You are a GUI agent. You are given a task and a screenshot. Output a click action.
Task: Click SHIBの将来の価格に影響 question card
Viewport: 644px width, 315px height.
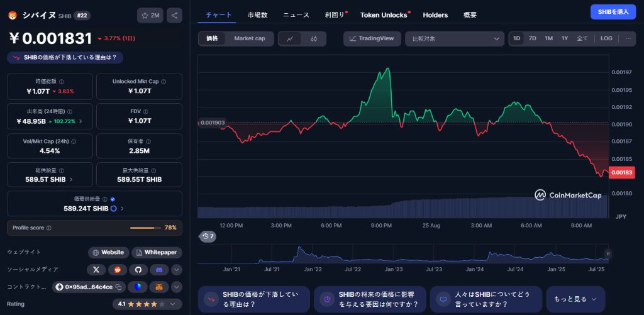[x=370, y=299]
